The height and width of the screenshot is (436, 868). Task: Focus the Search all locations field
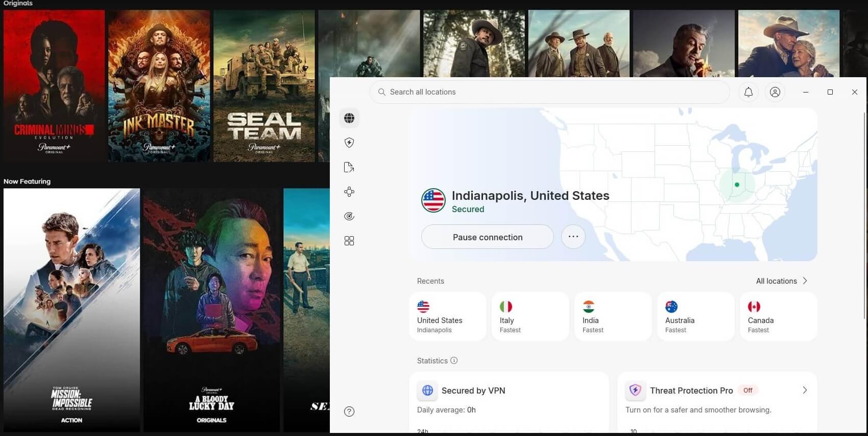[550, 92]
